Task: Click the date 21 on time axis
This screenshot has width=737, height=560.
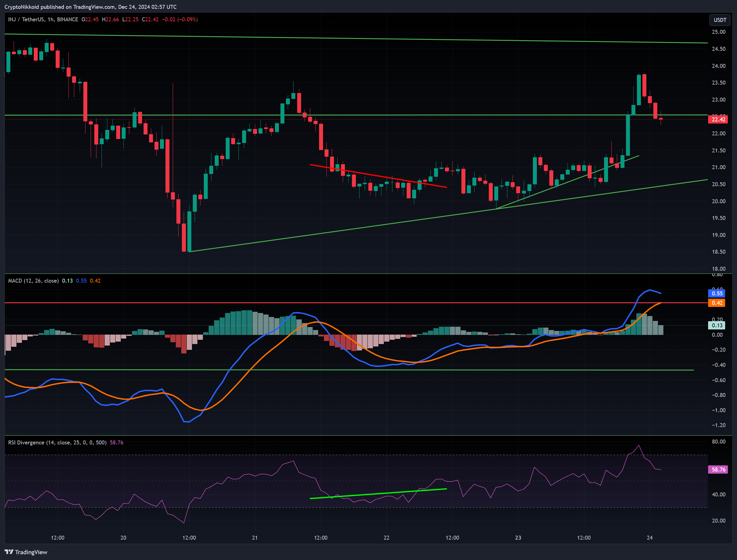Action: tap(255, 538)
